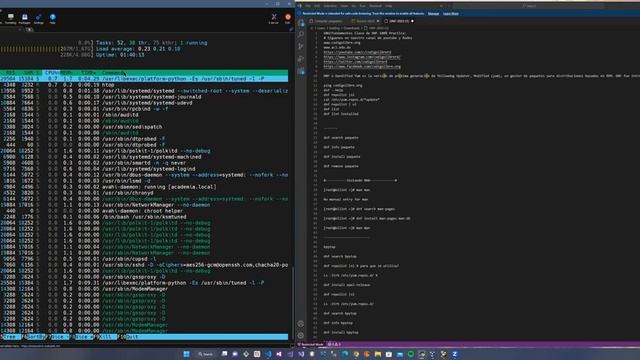Viewport: 640px width, 360px height.
Task: Open the Manage gear in VS Code activity bar
Action: [x=301, y=335]
